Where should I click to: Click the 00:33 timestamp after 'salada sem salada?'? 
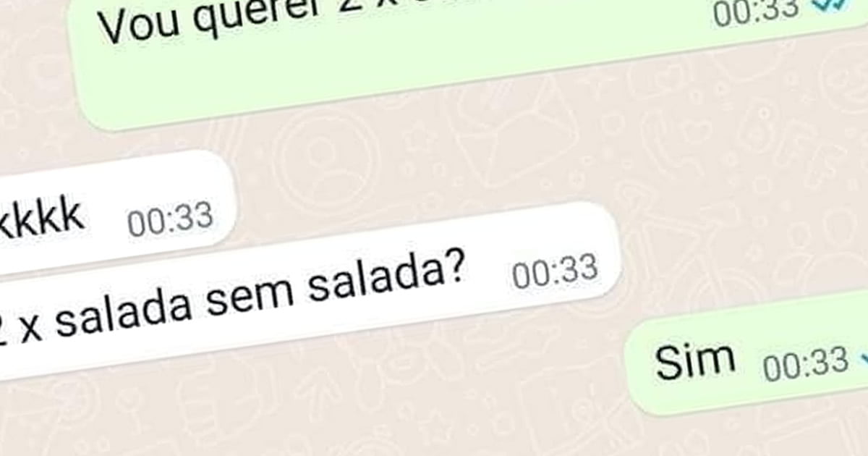(556, 271)
